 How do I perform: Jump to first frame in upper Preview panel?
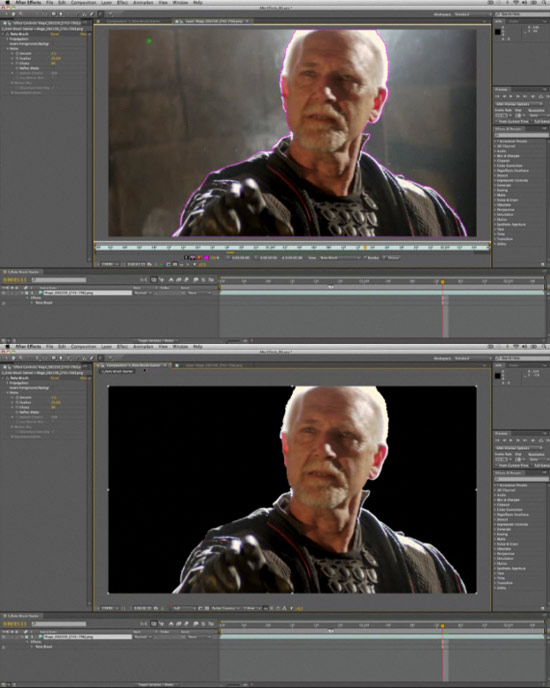click(498, 96)
